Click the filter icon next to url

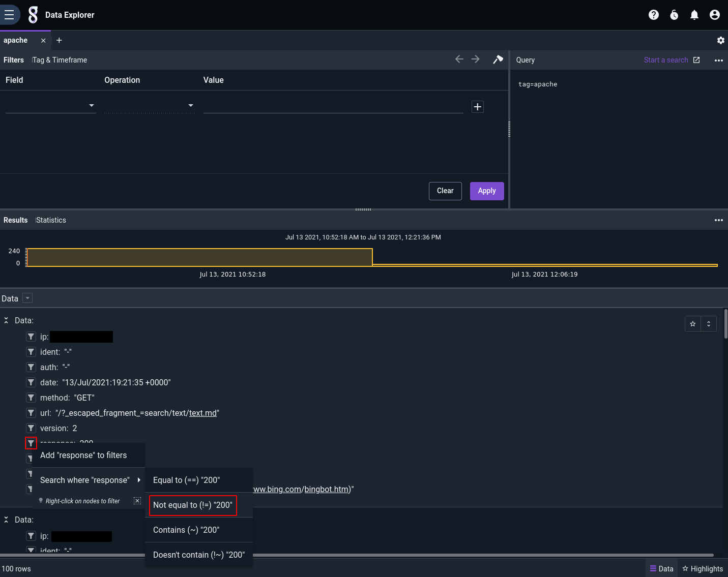pyautogui.click(x=31, y=413)
